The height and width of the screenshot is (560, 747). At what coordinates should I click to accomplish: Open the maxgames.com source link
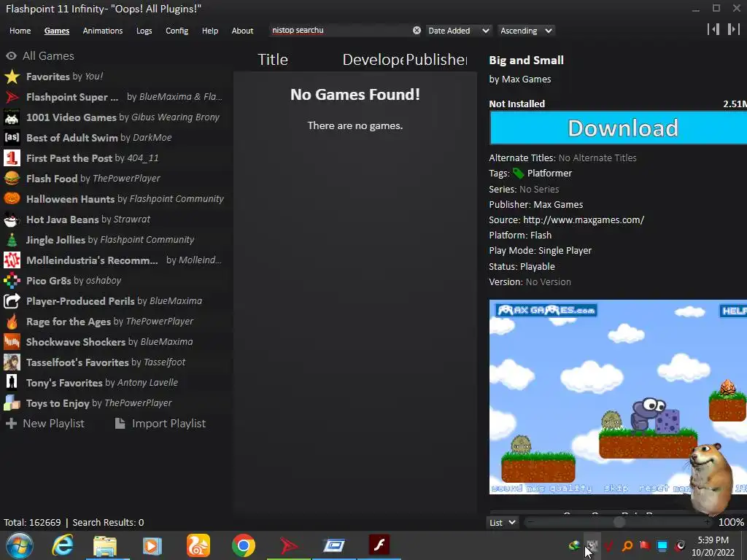[583, 220]
